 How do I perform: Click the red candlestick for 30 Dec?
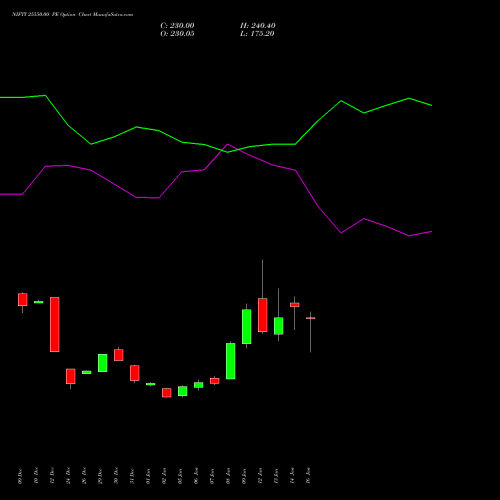point(119,355)
